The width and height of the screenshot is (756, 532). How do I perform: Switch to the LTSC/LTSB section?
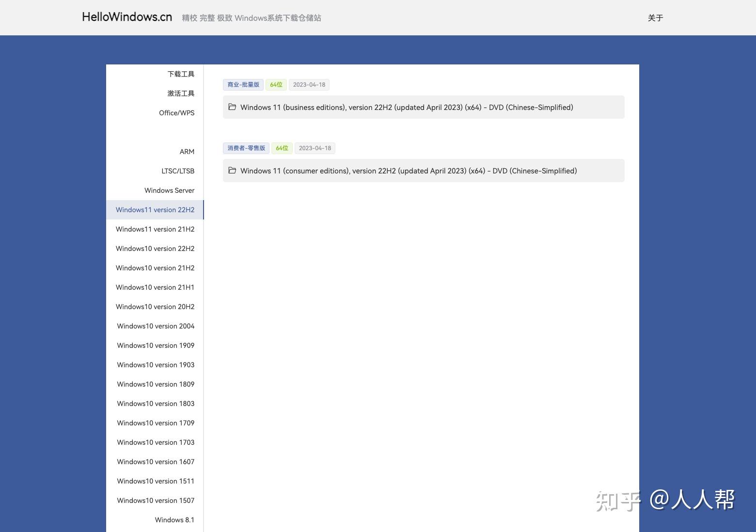(178, 171)
